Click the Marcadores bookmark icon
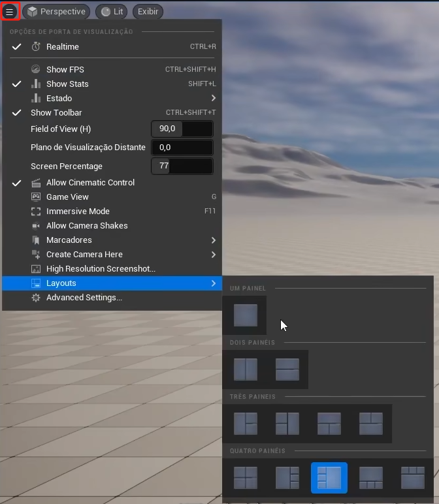The image size is (439, 504). [x=36, y=240]
